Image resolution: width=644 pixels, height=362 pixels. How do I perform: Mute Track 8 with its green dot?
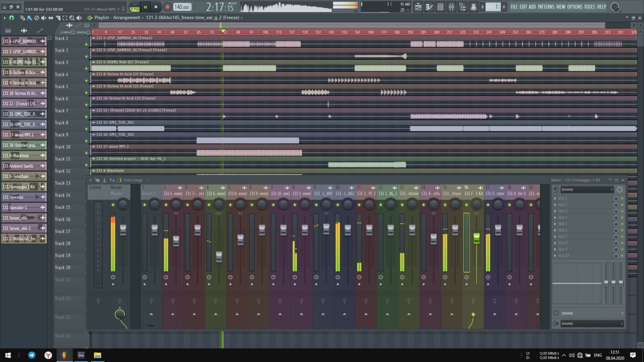coord(86,129)
